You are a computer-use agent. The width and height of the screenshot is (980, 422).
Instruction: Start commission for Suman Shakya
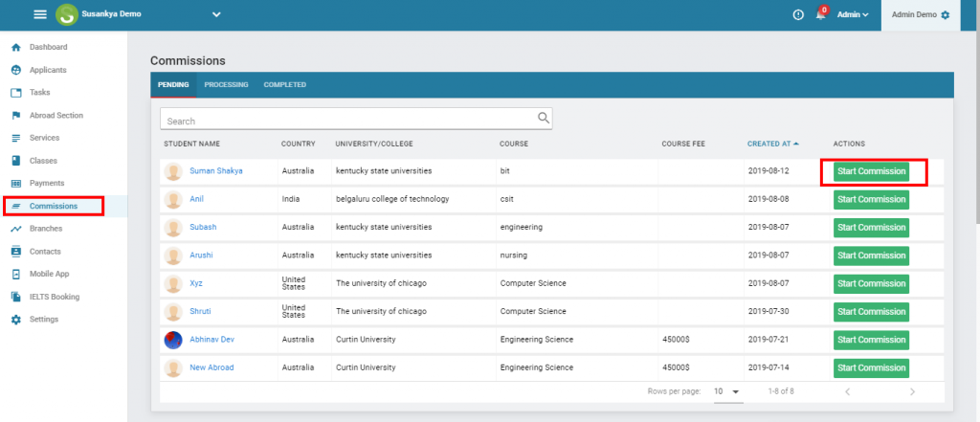click(x=870, y=171)
